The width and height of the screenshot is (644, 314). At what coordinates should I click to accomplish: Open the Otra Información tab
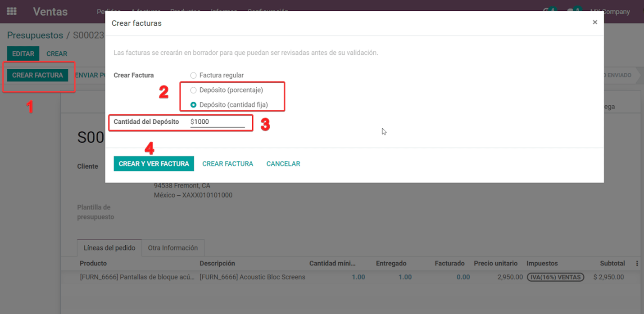173,248
